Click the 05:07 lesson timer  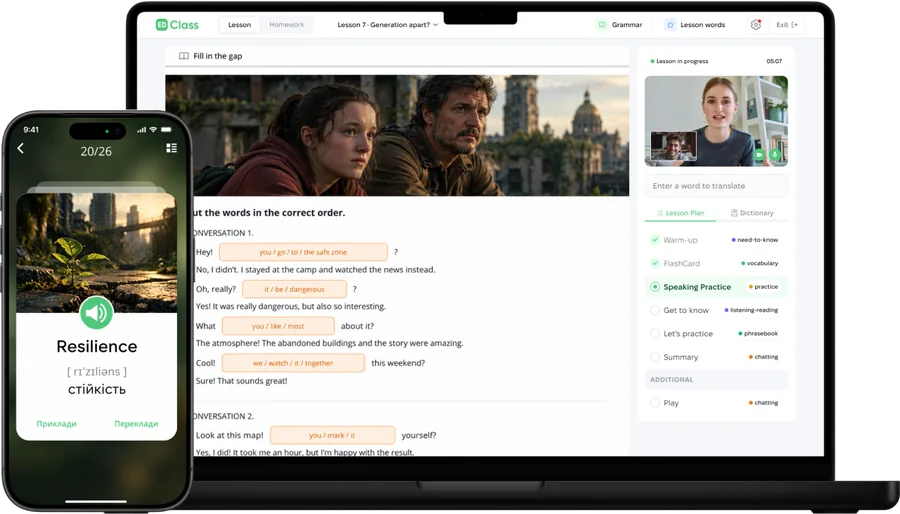pos(774,61)
